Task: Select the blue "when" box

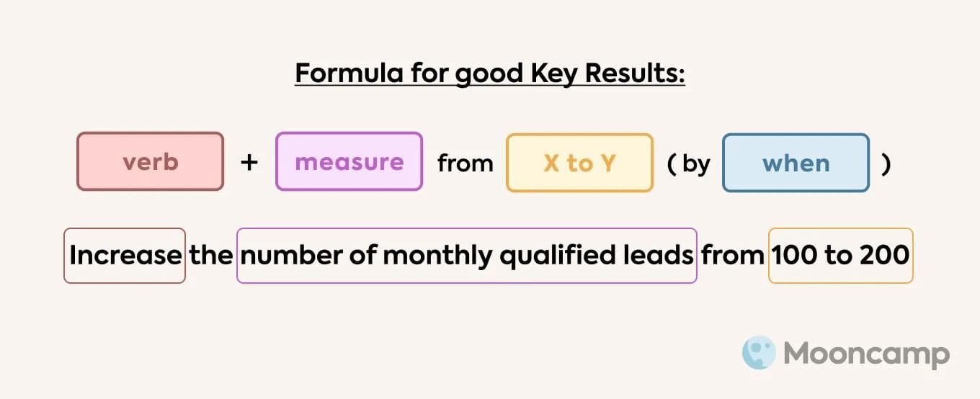Action: coord(796,163)
